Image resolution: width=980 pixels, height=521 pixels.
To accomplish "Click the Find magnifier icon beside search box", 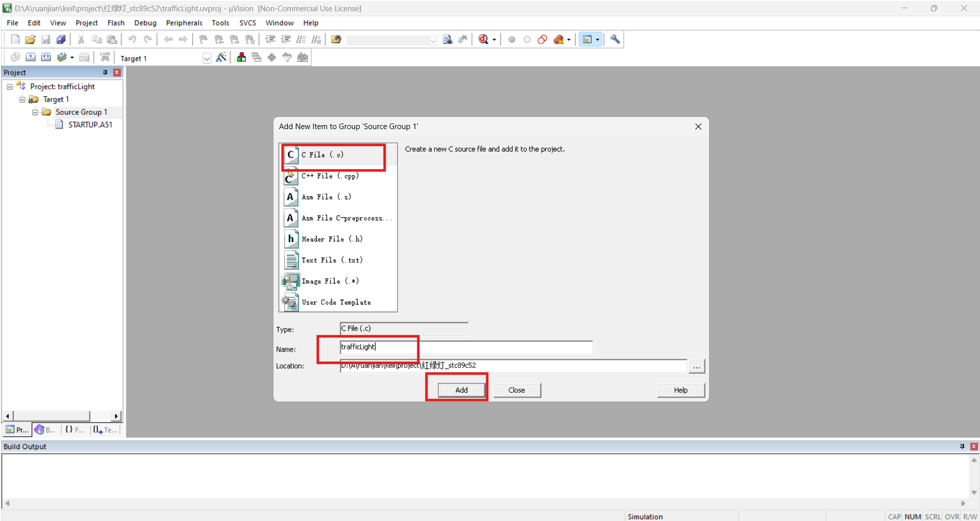I will 447,39.
